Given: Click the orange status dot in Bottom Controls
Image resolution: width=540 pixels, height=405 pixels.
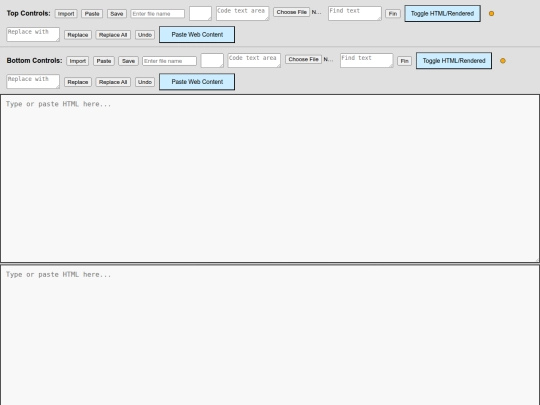Looking at the screenshot, I should click(x=503, y=61).
